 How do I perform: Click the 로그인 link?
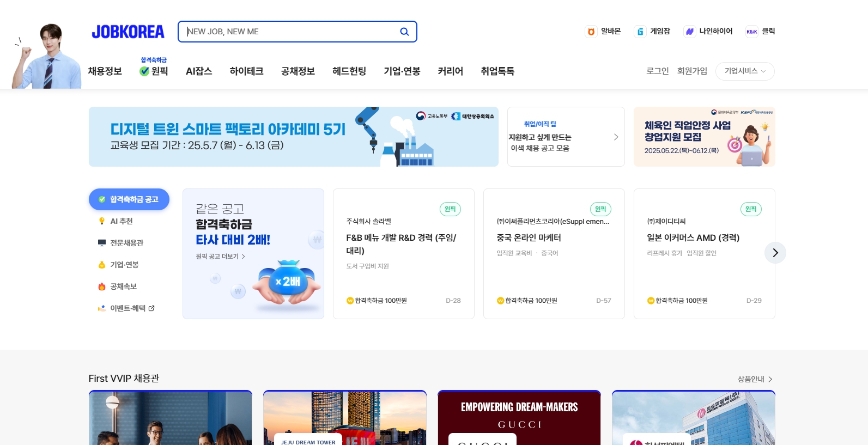coord(658,71)
